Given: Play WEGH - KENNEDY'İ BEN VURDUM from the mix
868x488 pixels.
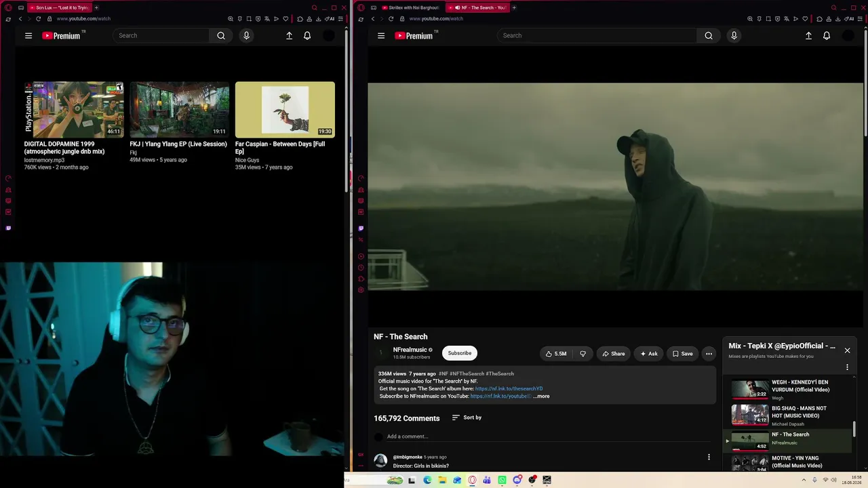Looking at the screenshot, I should tap(788, 390).
